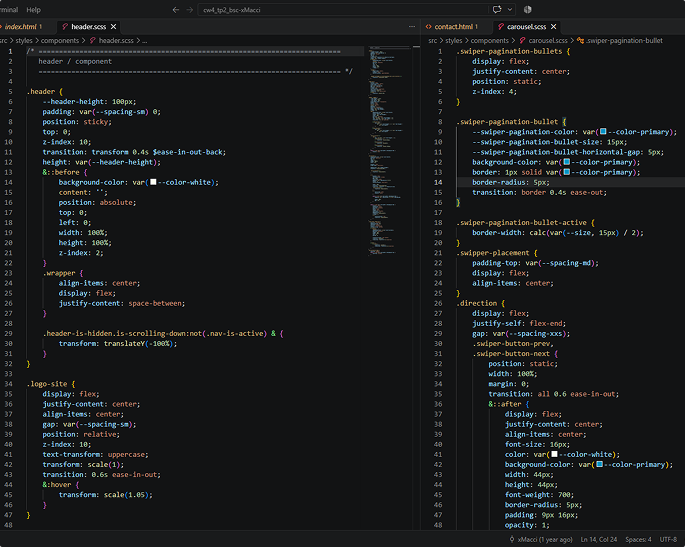Screen dimensions: 685x547
Task: Click 'transform: translateY(-100%);' line
Action: click(x=118, y=344)
